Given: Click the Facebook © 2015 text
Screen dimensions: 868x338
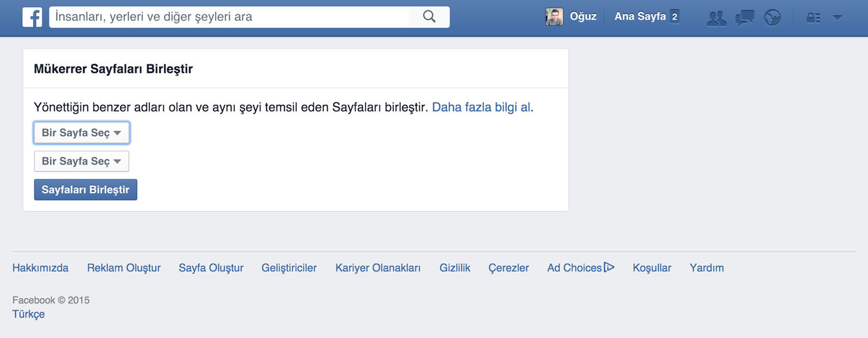Looking at the screenshot, I should pos(51,300).
